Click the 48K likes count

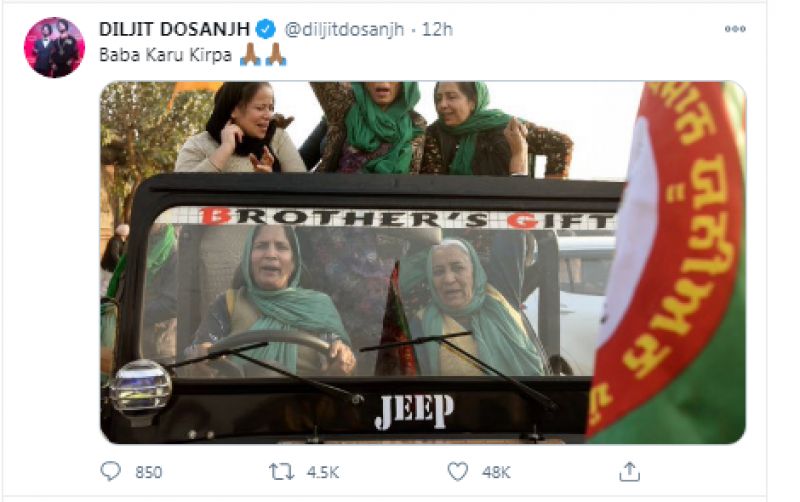click(x=496, y=472)
